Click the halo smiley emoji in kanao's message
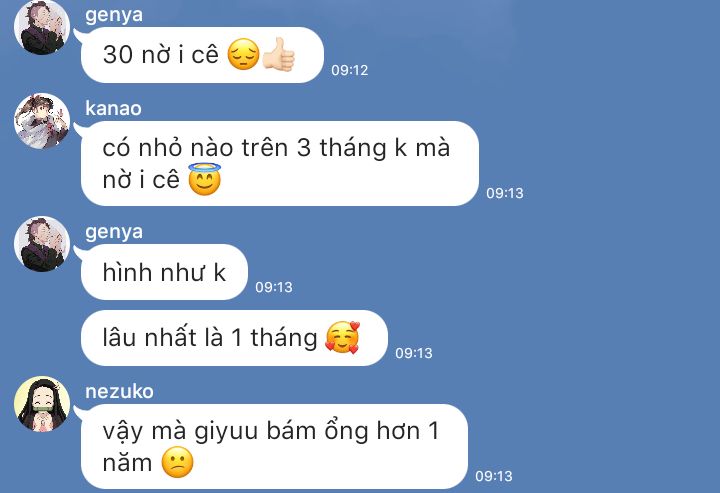 point(205,179)
